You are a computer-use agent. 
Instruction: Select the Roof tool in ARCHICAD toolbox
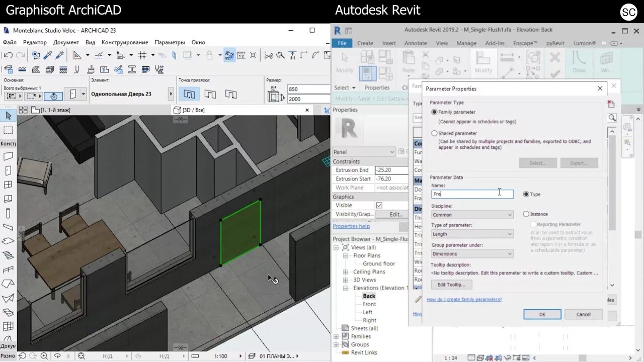[x=8, y=284]
